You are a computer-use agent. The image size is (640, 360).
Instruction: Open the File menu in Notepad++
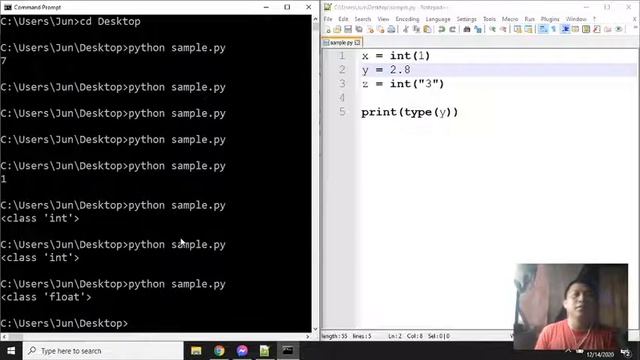click(328, 19)
